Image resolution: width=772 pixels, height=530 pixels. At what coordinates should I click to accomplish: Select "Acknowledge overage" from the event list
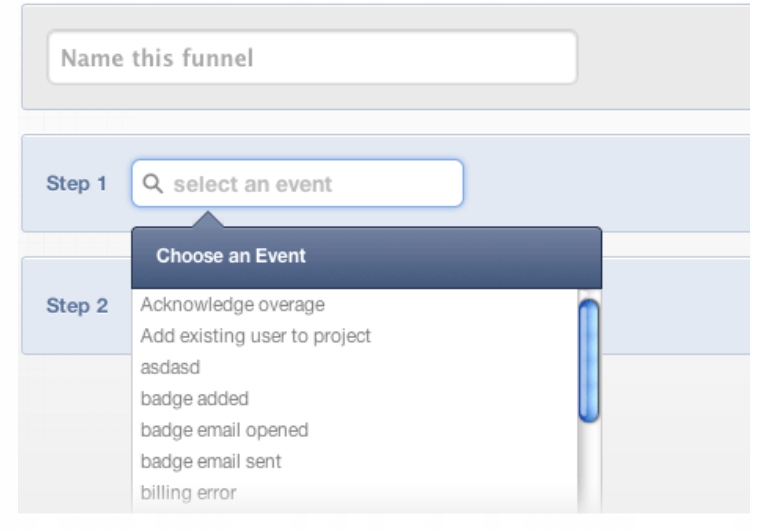pos(232,304)
